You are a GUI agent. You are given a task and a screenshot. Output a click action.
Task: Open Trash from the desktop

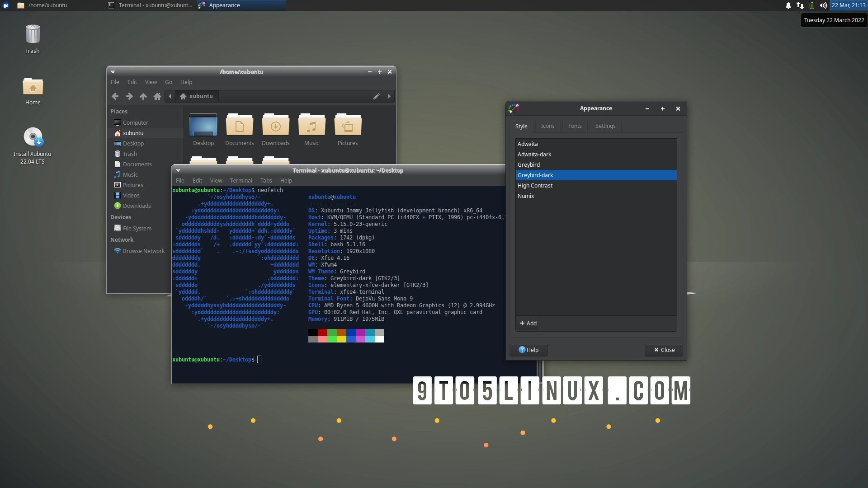[x=32, y=34]
